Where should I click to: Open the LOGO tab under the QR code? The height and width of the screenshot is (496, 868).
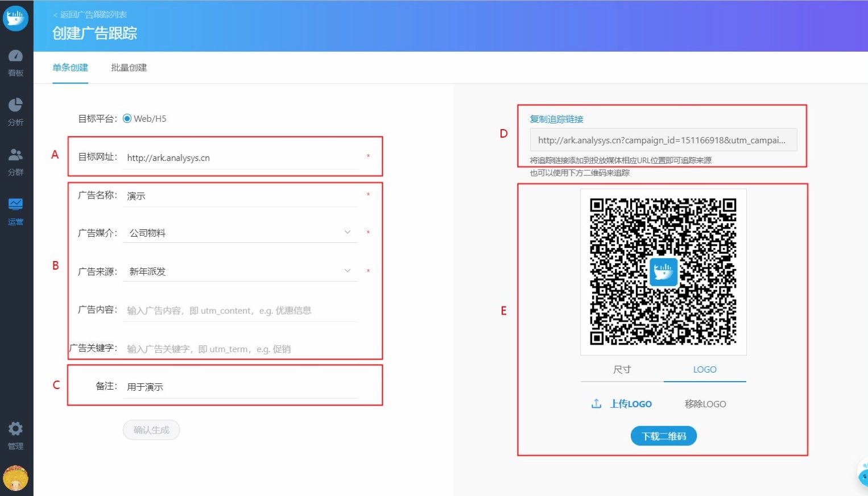click(705, 369)
